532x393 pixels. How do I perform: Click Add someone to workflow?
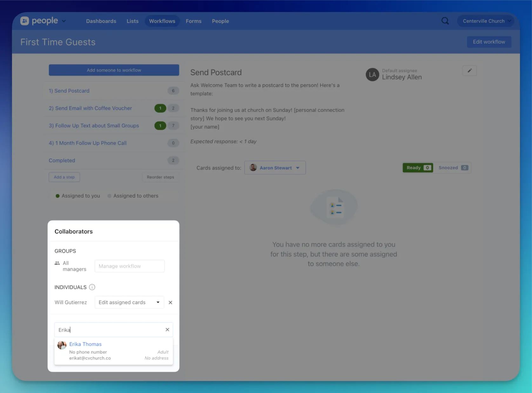114,70
